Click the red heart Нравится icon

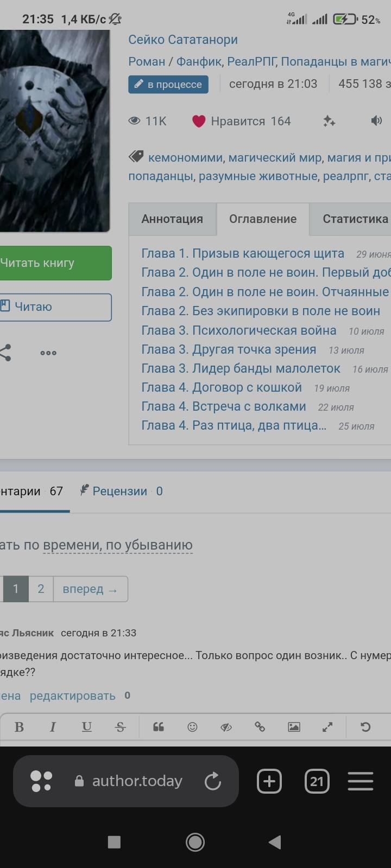click(x=199, y=121)
